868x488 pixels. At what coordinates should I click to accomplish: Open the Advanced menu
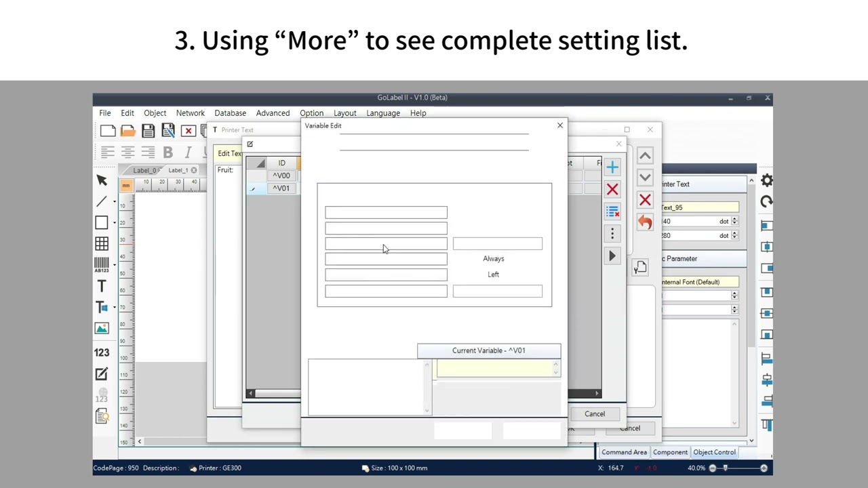coord(273,113)
